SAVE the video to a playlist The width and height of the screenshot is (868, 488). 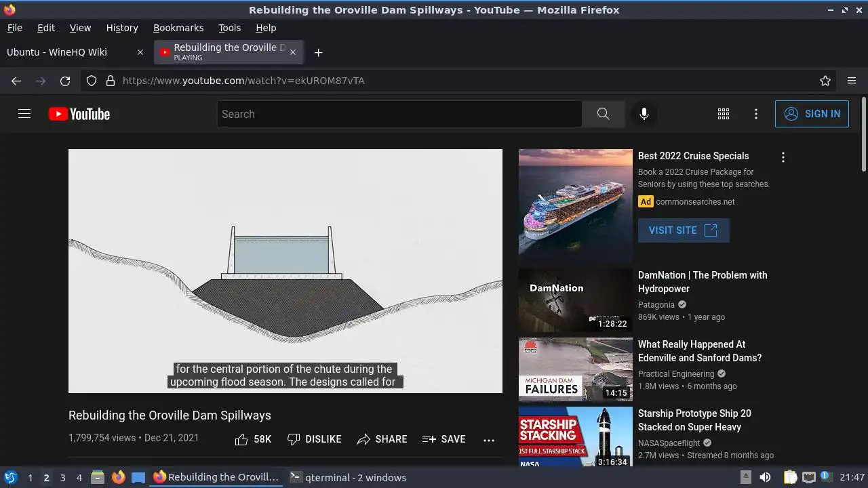(443, 439)
